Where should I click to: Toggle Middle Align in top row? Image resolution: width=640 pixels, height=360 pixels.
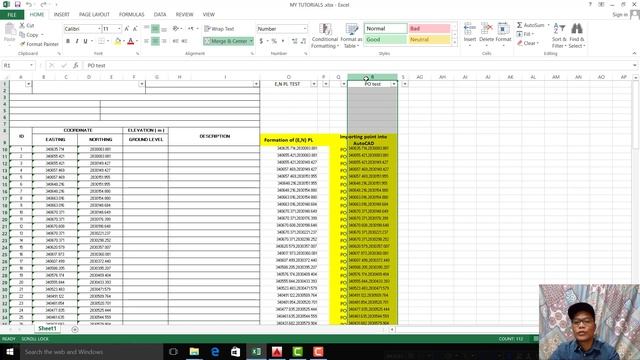[155, 29]
